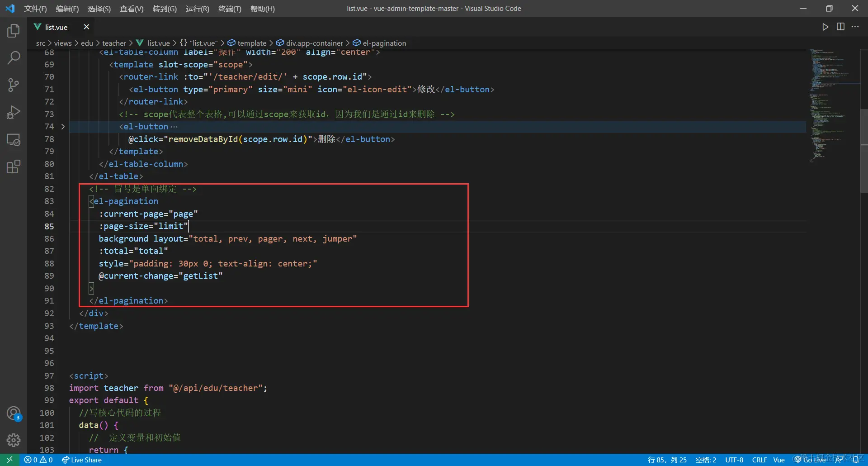Select language mode Vue in status bar
Viewport: 868px width, 466px height.
779,460
